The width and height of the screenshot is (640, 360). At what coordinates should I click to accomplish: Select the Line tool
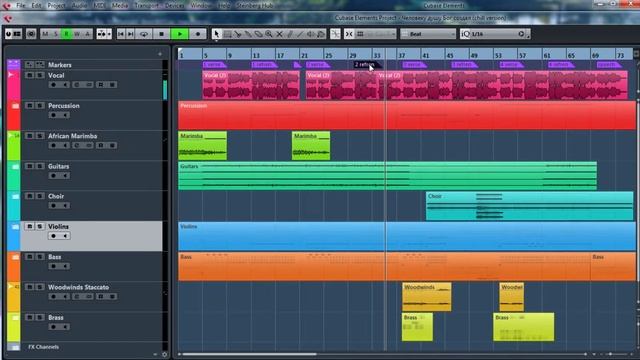(x=300, y=34)
